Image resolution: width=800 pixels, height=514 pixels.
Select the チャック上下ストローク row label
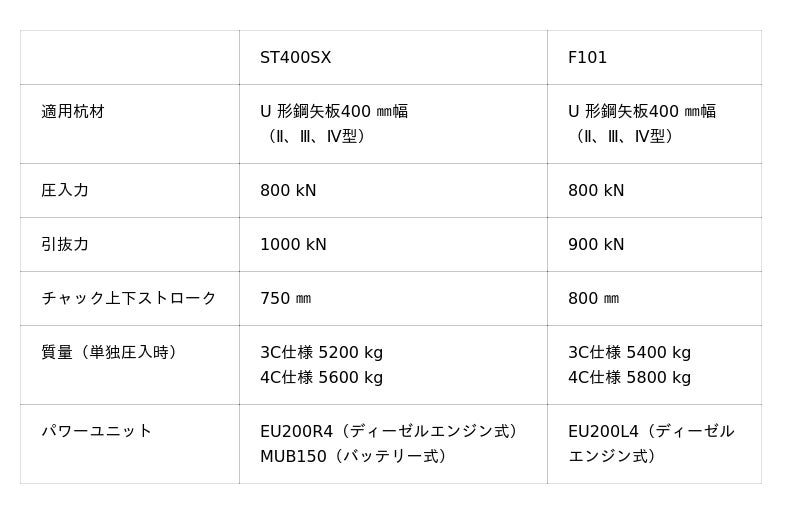click(129, 298)
